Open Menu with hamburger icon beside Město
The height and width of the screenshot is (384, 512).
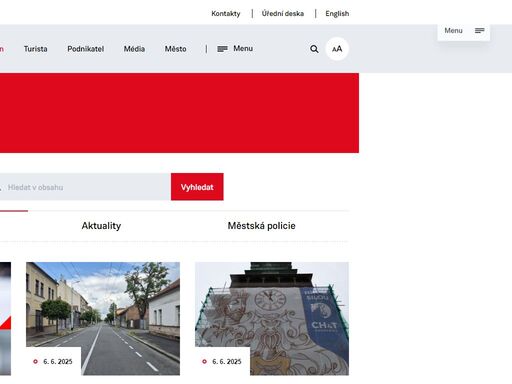click(235, 49)
